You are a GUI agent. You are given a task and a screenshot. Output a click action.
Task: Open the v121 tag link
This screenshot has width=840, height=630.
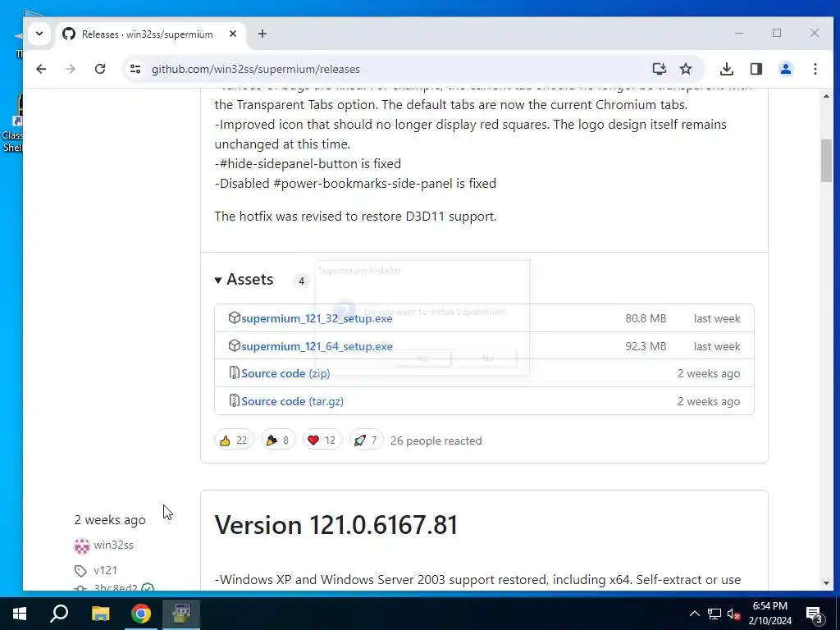(x=105, y=571)
